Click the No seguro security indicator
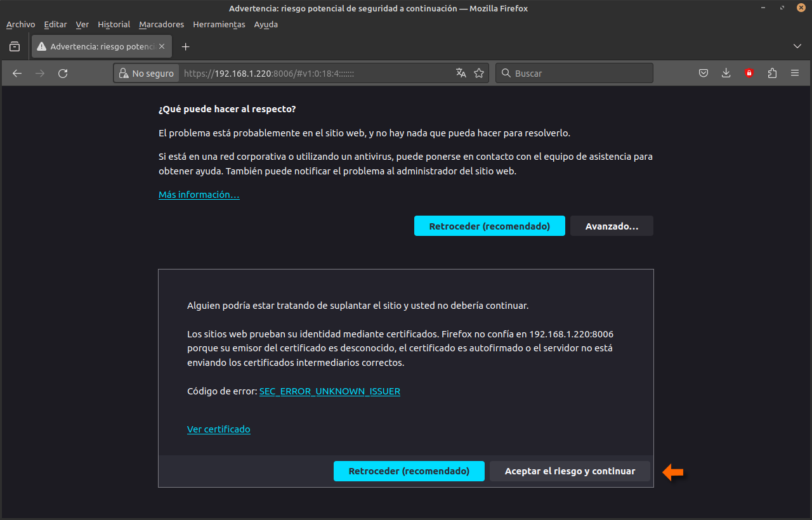The height and width of the screenshot is (520, 812). pos(147,74)
